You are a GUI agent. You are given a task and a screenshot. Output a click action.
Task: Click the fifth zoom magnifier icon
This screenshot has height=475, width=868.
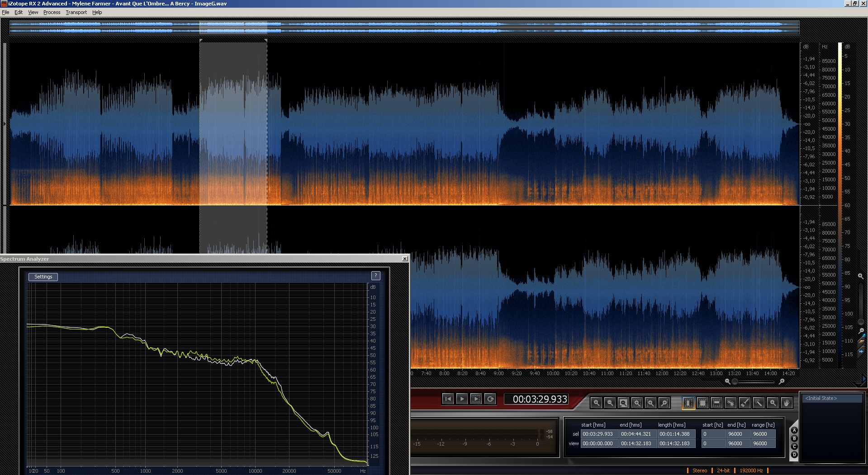(650, 402)
